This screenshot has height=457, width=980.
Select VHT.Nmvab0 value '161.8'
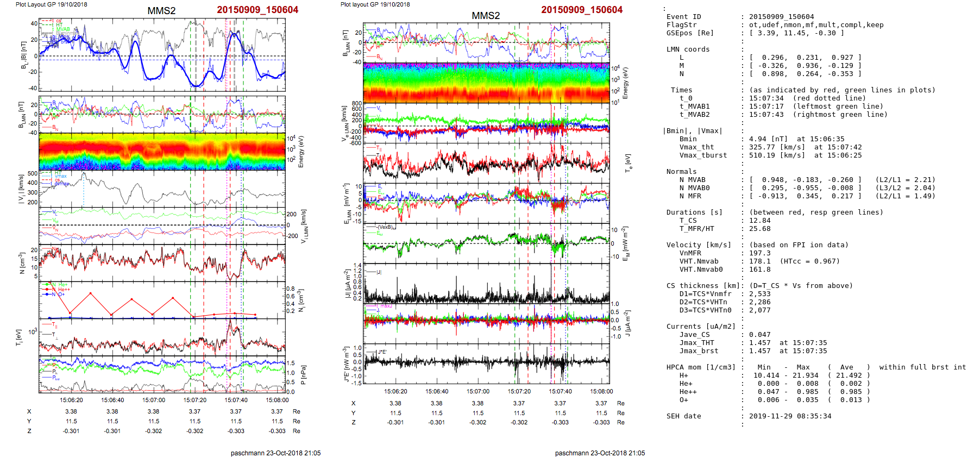point(760,270)
